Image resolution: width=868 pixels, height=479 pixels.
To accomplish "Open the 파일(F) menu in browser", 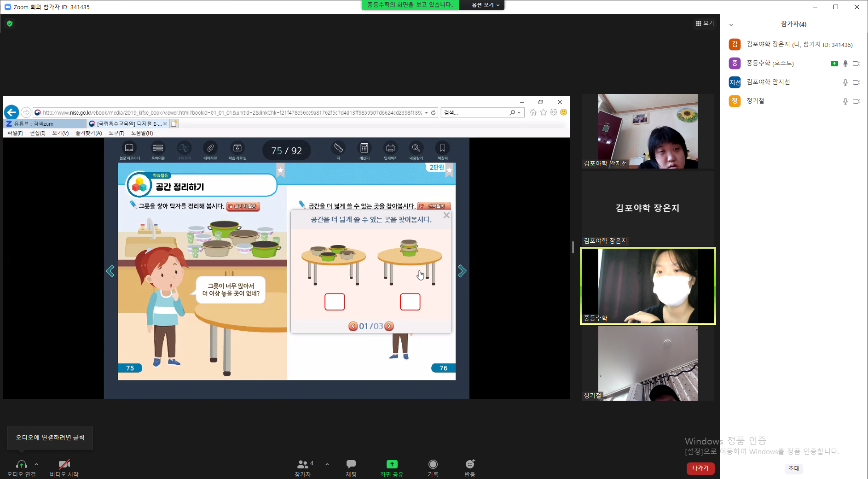I will (15, 133).
